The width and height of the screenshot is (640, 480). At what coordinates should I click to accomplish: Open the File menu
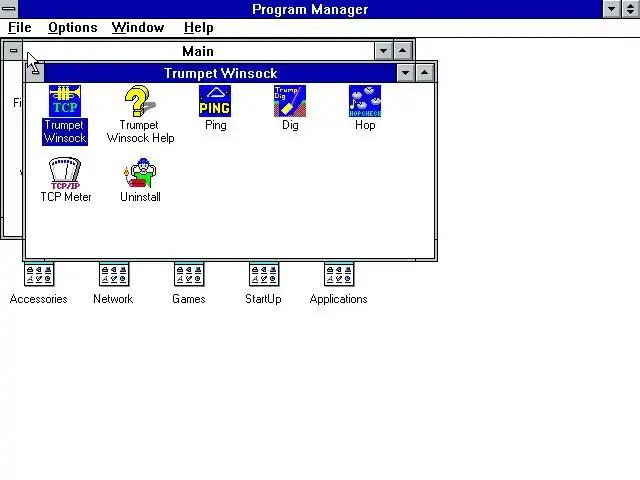coord(20,27)
